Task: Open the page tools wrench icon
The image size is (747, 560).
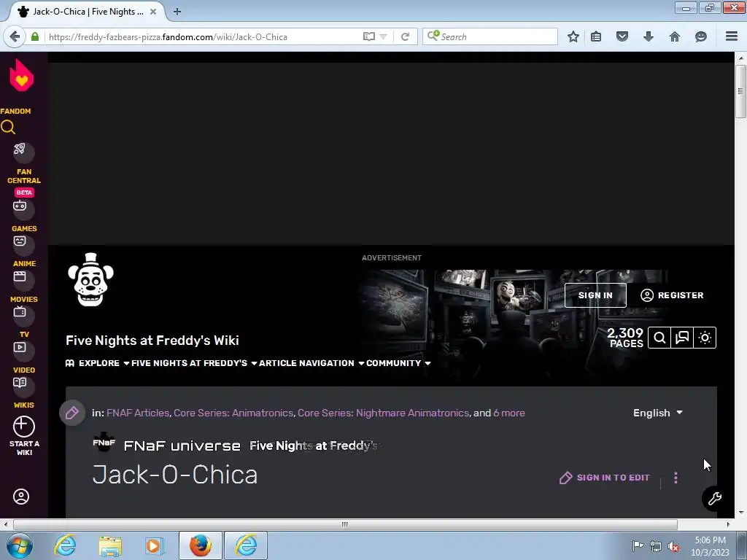Action: (x=715, y=499)
